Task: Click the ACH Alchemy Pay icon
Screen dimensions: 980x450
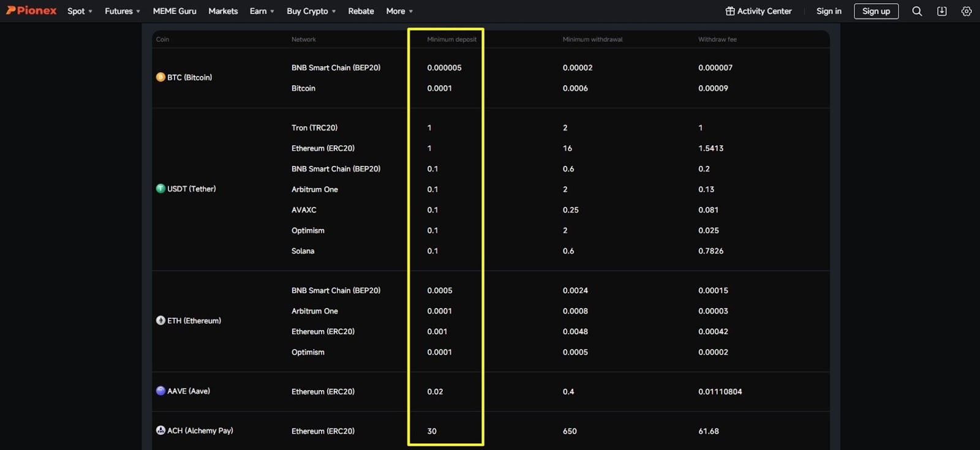Action: click(160, 430)
